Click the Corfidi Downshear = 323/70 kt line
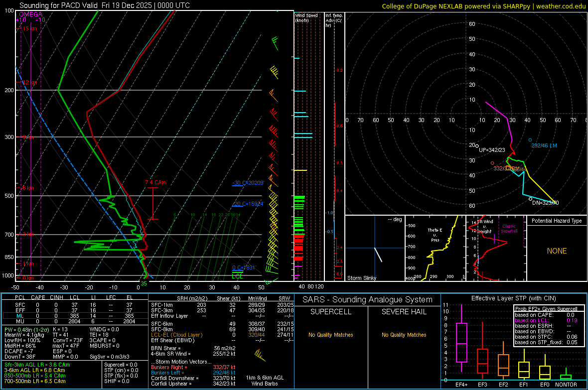The height and width of the screenshot is (390, 588). coord(193,379)
